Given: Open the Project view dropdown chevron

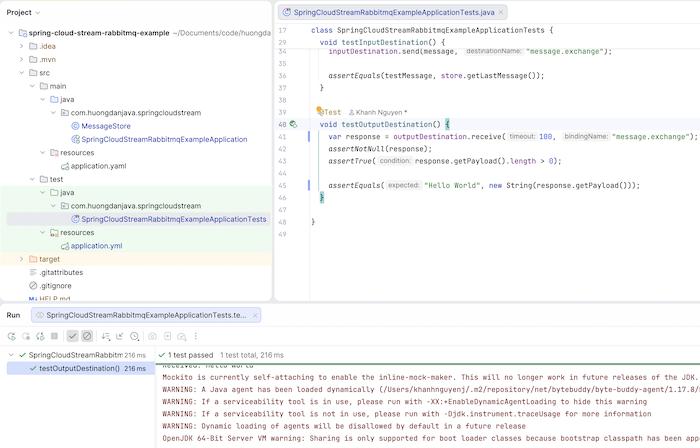Looking at the screenshot, I should 38,12.
